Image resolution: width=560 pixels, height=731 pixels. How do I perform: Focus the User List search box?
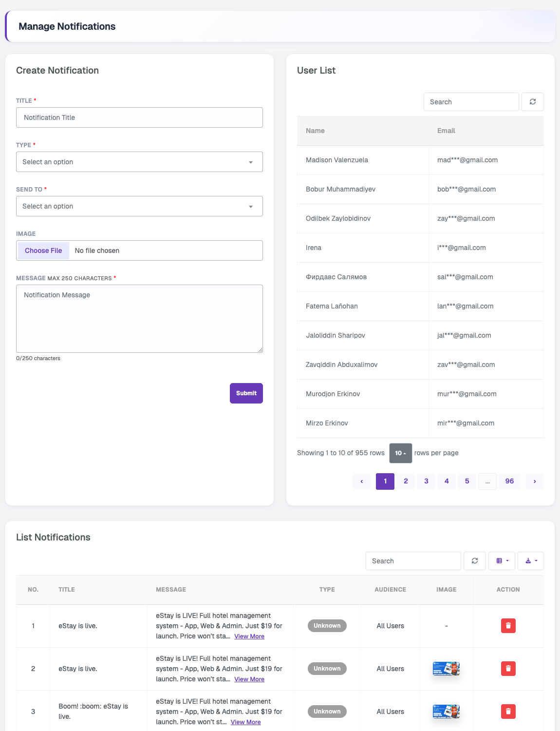point(471,102)
